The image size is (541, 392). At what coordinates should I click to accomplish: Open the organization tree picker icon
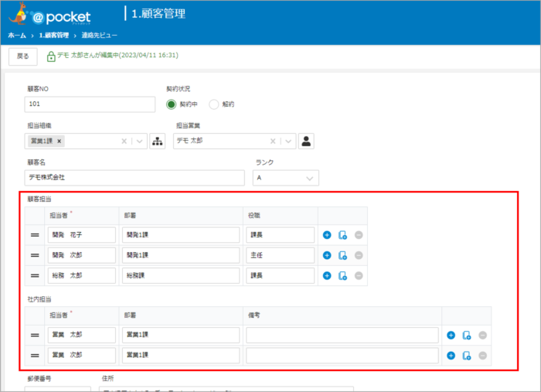tap(158, 141)
